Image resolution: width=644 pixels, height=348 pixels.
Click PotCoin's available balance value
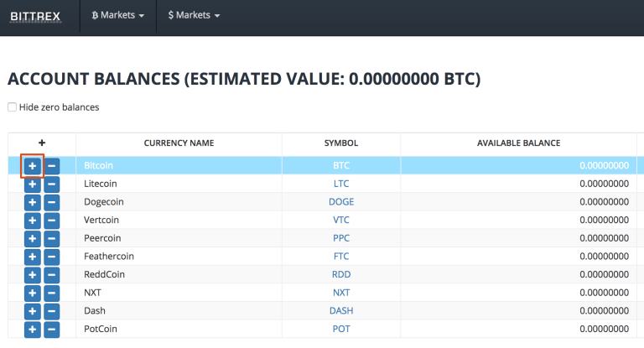click(604, 329)
